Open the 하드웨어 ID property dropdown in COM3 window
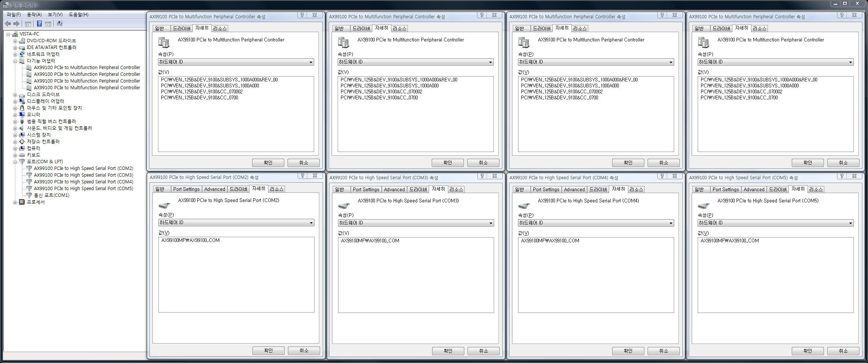The height and width of the screenshot is (363, 868). point(416,223)
